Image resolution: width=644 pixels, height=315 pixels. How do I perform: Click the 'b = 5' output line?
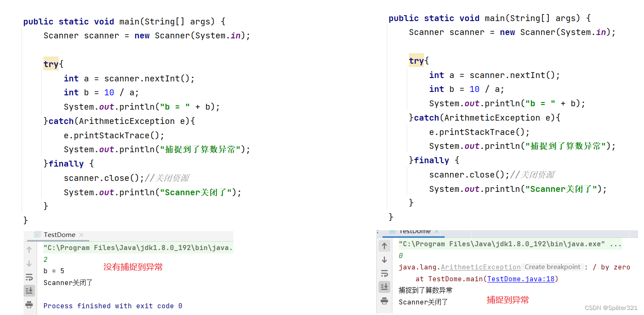tap(54, 271)
